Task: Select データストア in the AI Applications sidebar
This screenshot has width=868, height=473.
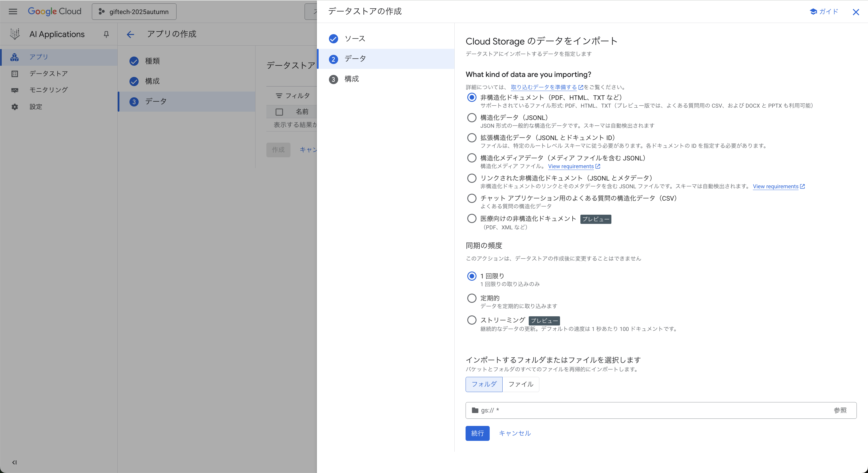Action: click(x=48, y=73)
